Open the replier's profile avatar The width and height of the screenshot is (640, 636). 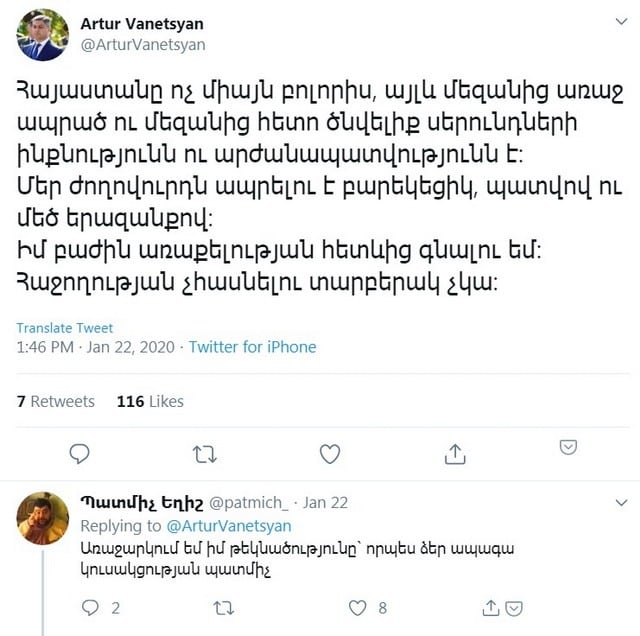(x=42, y=518)
